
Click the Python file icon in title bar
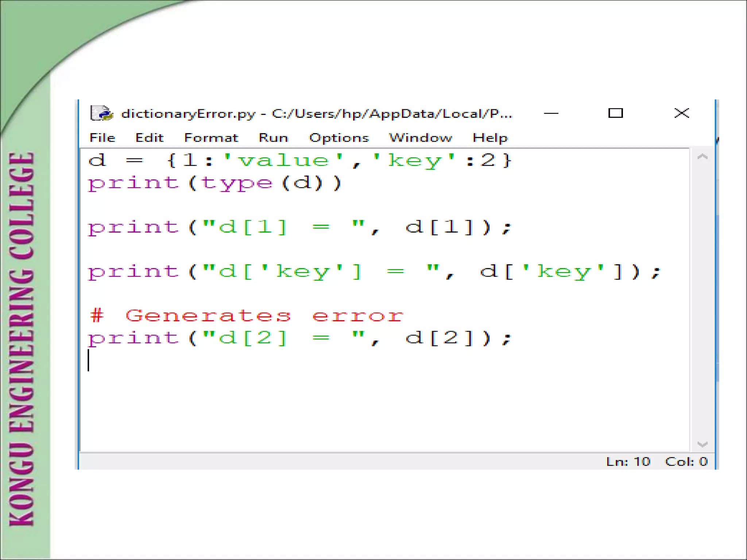pyautogui.click(x=101, y=113)
